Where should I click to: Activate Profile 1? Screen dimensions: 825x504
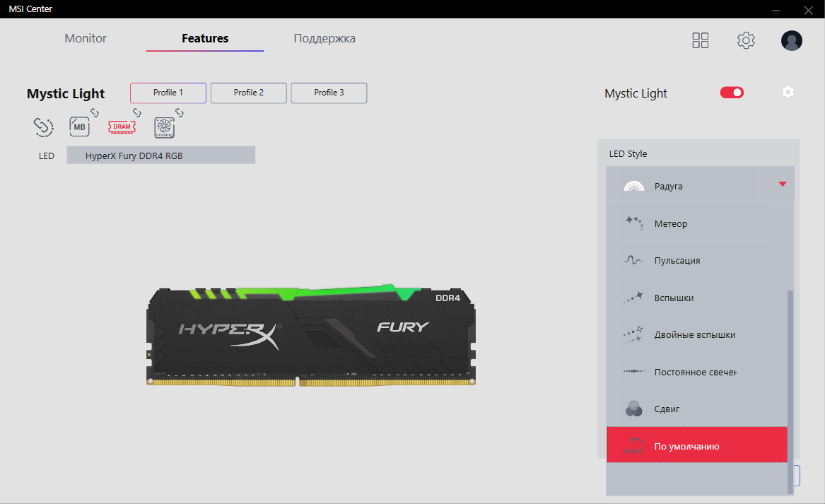coord(168,93)
